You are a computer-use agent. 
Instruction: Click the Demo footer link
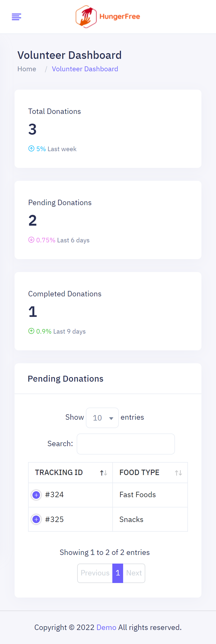pyautogui.click(x=106, y=627)
